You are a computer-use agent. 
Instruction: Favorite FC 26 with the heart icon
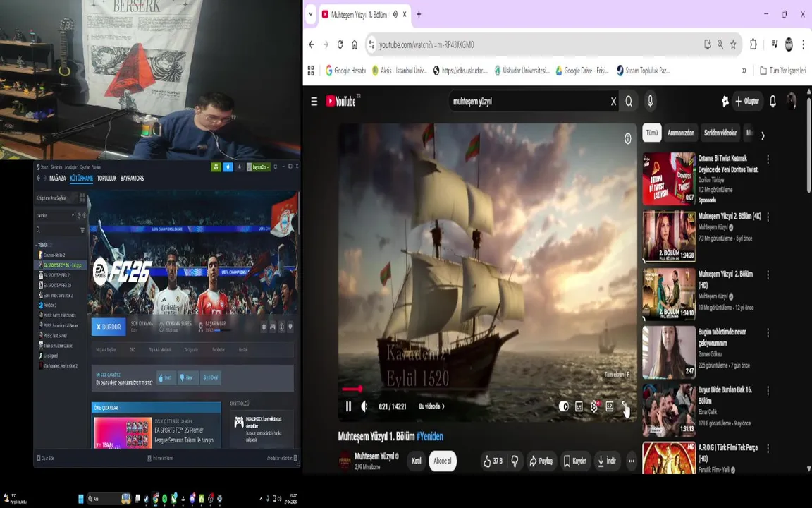[290, 327]
